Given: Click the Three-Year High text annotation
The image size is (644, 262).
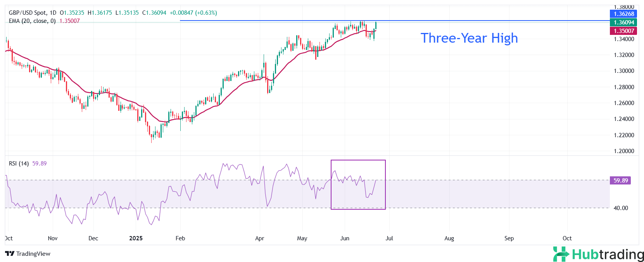Looking at the screenshot, I should [469, 38].
